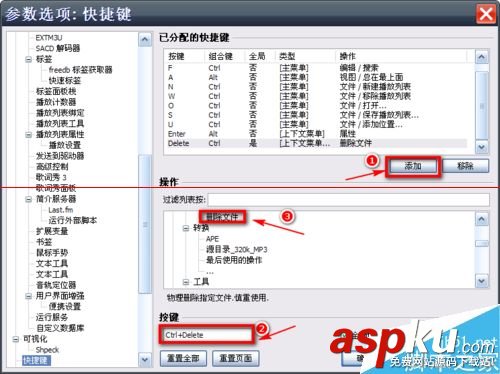Collapse the 播放列表属性 tree node
Image resolution: width=500 pixels, height=374 pixels.
tap(29, 135)
